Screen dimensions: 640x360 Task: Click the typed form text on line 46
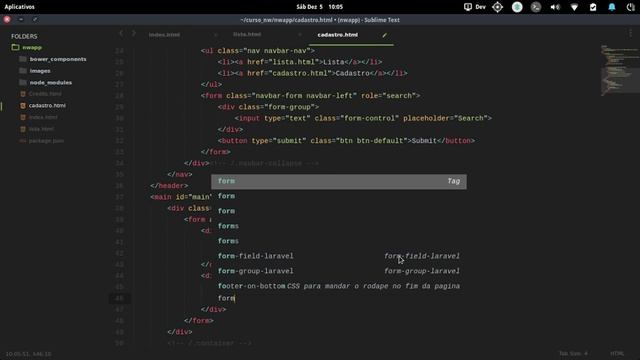tap(226, 298)
